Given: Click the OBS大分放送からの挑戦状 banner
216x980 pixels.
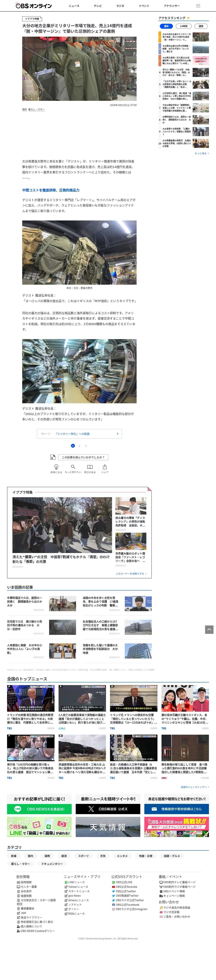Looking at the screenshot, I should (176, 827).
